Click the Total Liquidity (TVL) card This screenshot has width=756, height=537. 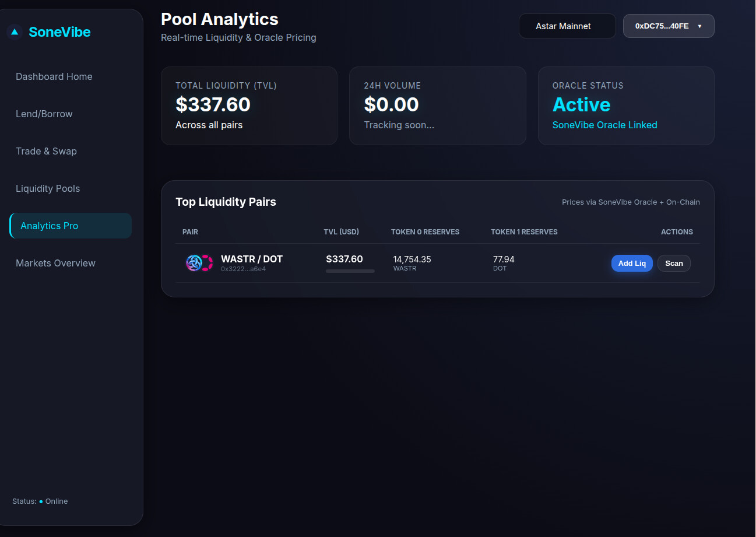249,106
